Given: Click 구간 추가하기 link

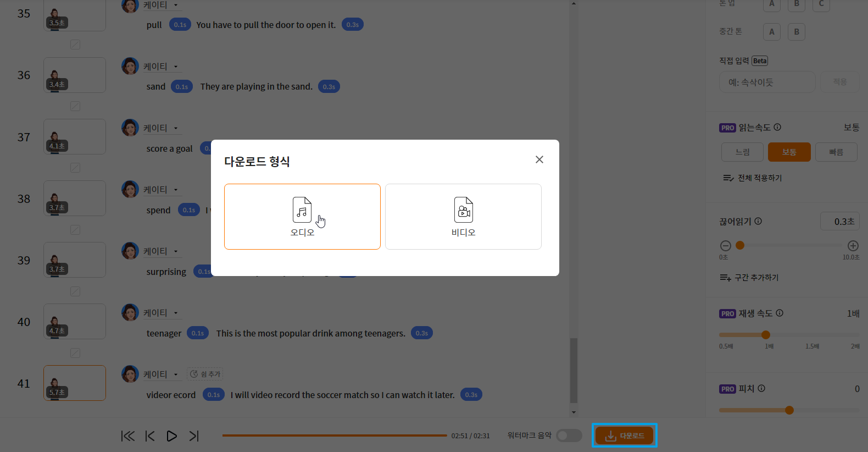Looking at the screenshot, I should (x=749, y=278).
